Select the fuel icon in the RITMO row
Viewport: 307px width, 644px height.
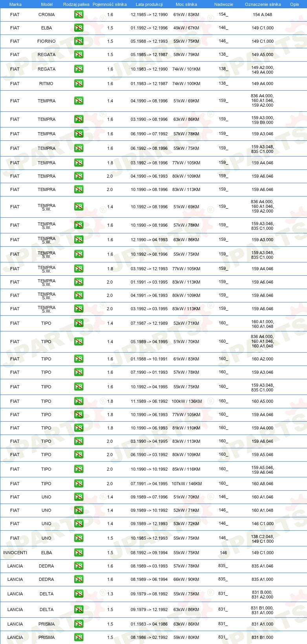(x=79, y=84)
